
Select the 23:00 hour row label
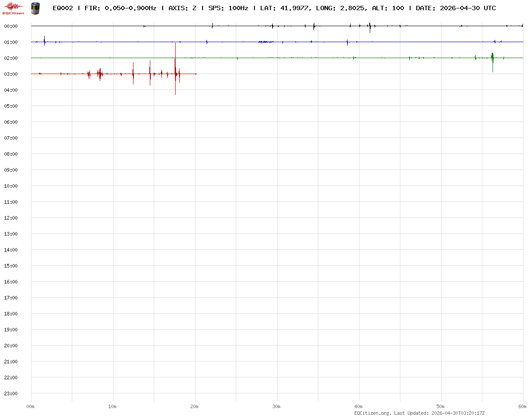click(x=11, y=393)
